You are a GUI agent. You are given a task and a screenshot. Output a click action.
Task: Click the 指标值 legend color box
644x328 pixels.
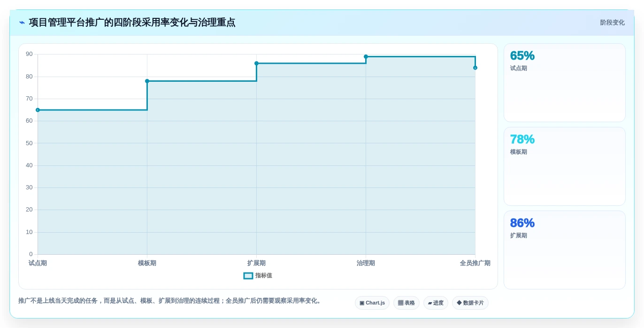click(x=248, y=276)
